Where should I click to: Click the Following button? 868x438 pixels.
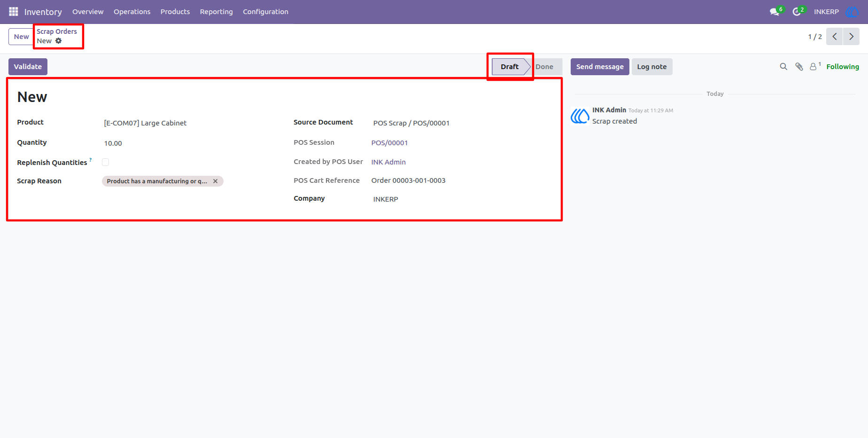[x=843, y=67]
